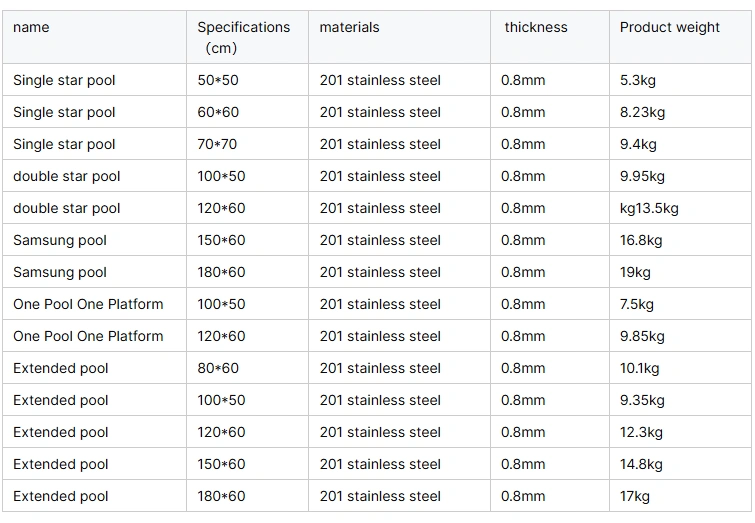Click the 10.1kg weight cell
This screenshot has height=523, width=755.
pos(640,368)
